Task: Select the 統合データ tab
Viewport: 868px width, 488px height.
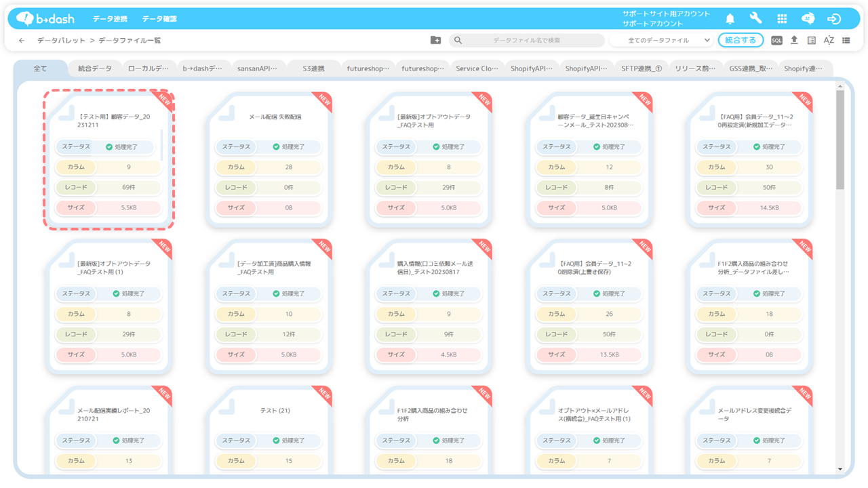Action: (x=95, y=68)
